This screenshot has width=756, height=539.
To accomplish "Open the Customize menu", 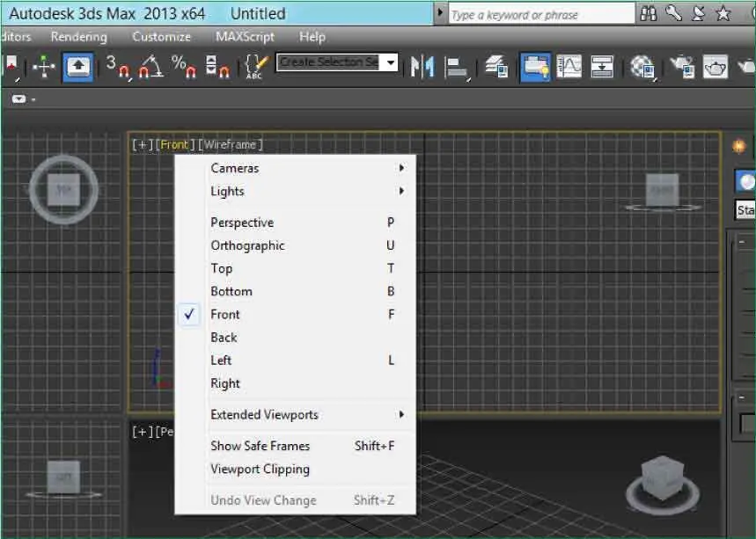I will pyautogui.click(x=162, y=37).
